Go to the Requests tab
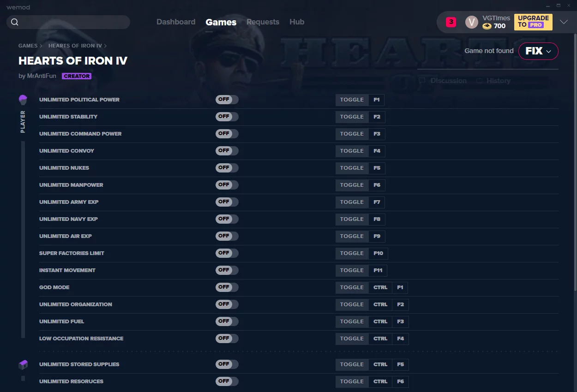 click(x=263, y=22)
